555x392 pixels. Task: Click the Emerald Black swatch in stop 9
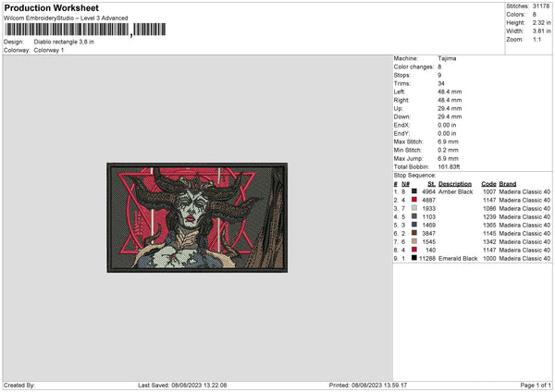414,258
